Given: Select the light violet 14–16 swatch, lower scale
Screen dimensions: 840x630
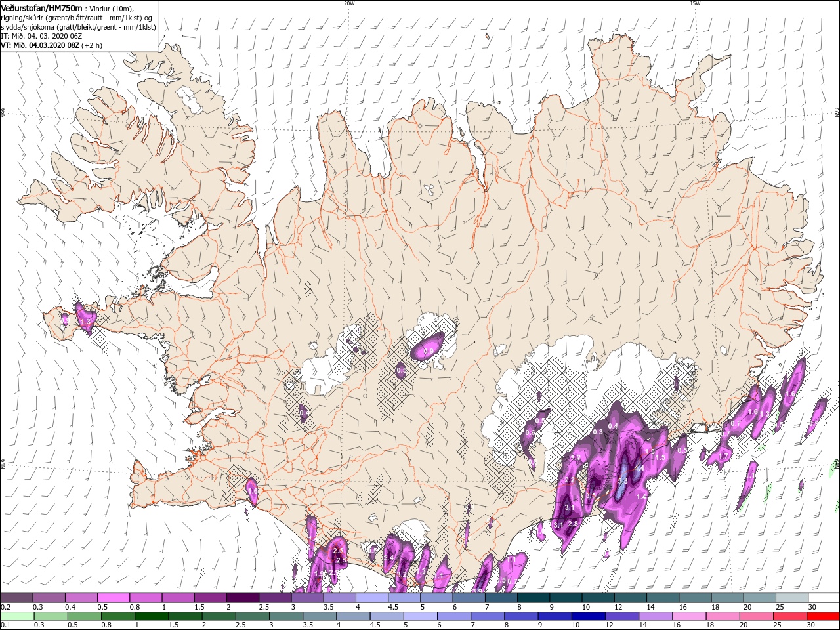Looking at the screenshot, I should (x=655, y=616).
